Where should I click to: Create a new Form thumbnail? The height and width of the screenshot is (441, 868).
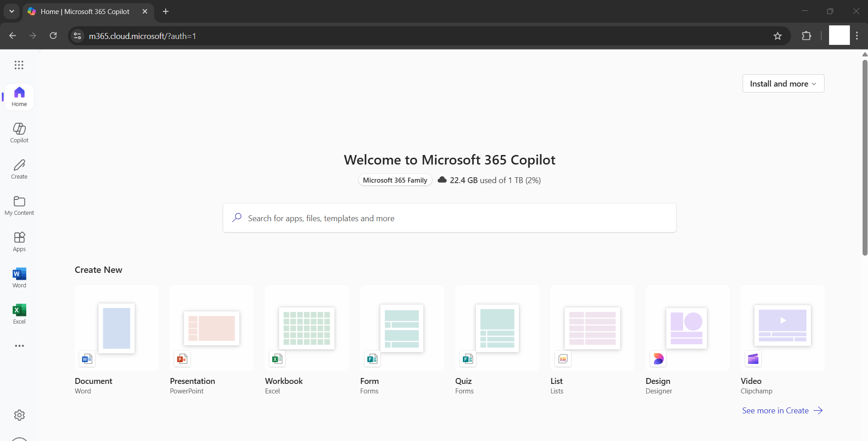[x=402, y=328]
